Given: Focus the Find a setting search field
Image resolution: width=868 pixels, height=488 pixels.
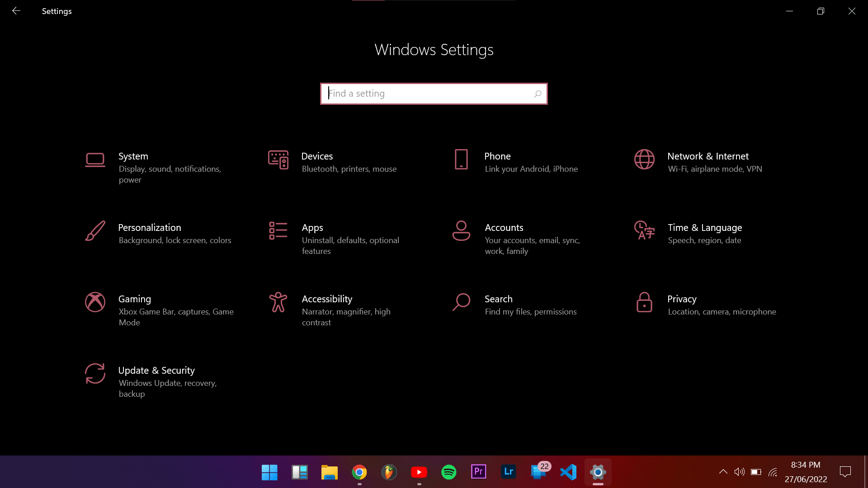Looking at the screenshot, I should (434, 94).
